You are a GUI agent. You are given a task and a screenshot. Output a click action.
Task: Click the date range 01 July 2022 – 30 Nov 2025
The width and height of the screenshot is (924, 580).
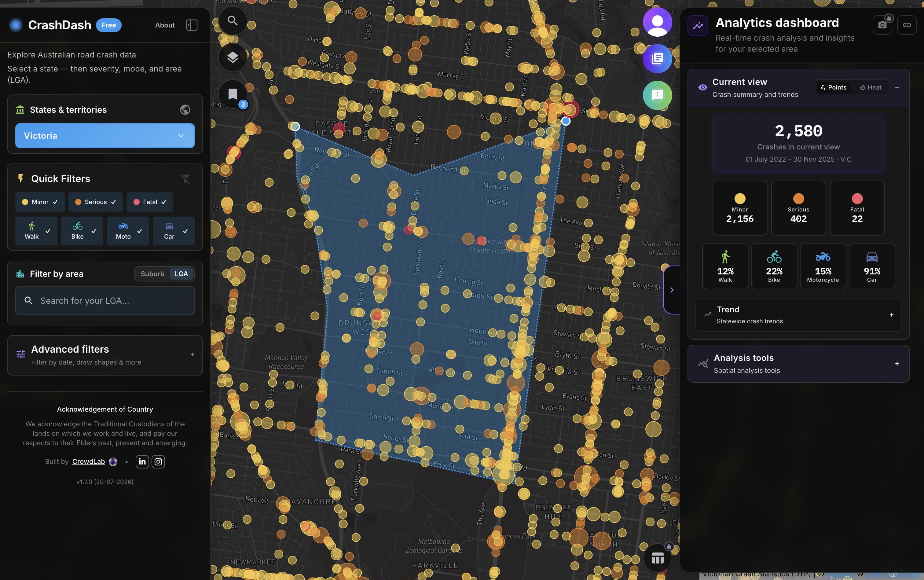790,159
